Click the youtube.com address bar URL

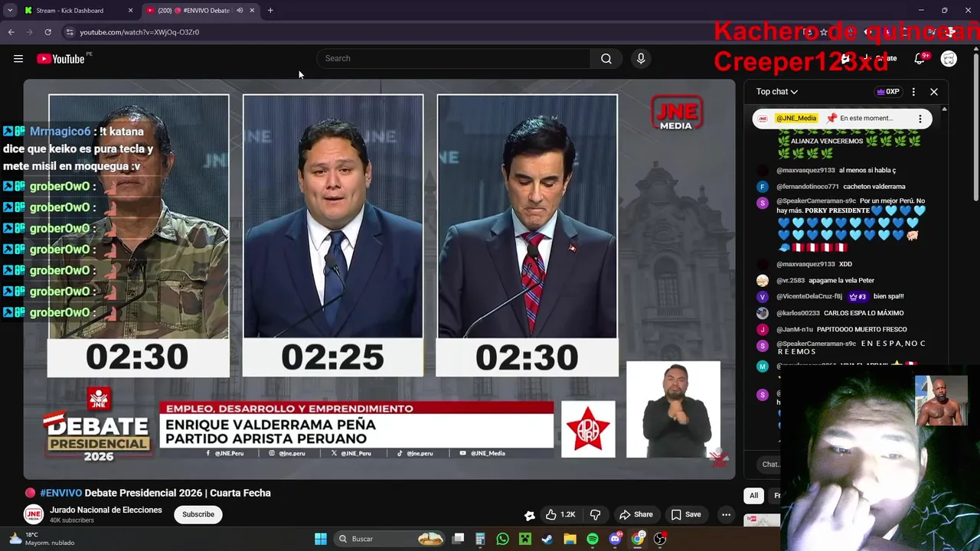pos(139,32)
